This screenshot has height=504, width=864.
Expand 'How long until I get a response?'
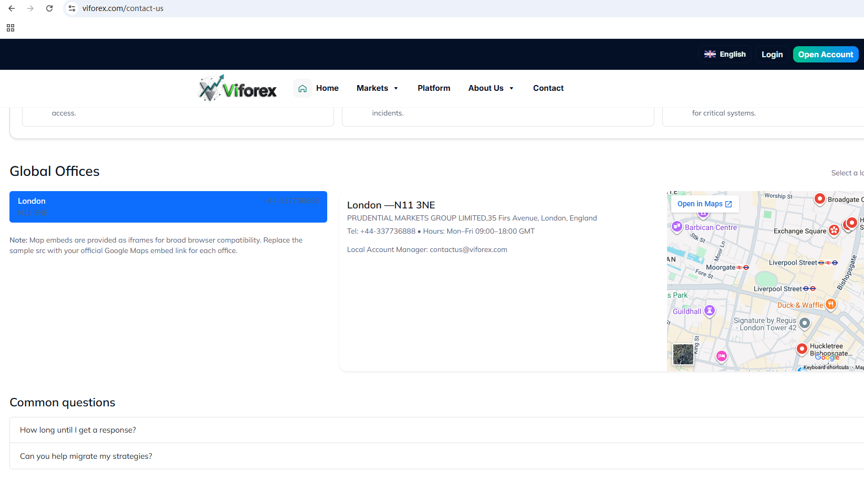tap(436, 430)
